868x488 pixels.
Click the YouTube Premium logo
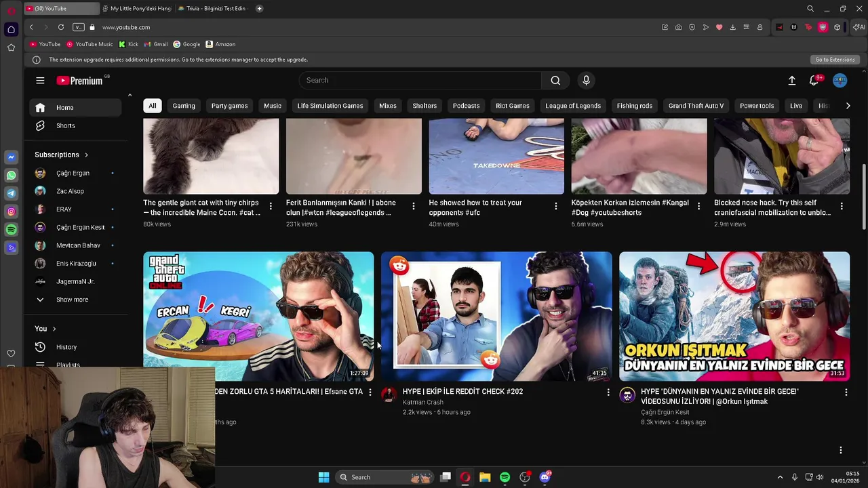79,81
